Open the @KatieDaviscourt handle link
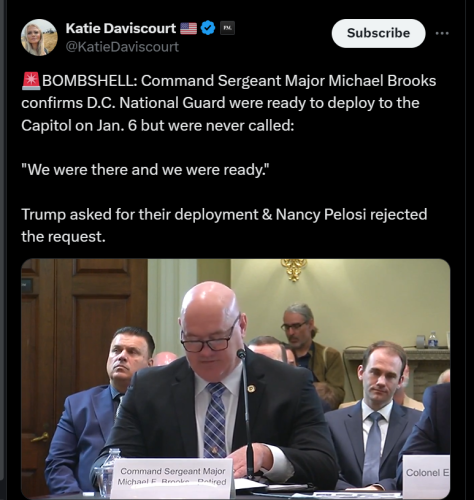Image resolution: width=474 pixels, height=500 pixels. (122, 47)
